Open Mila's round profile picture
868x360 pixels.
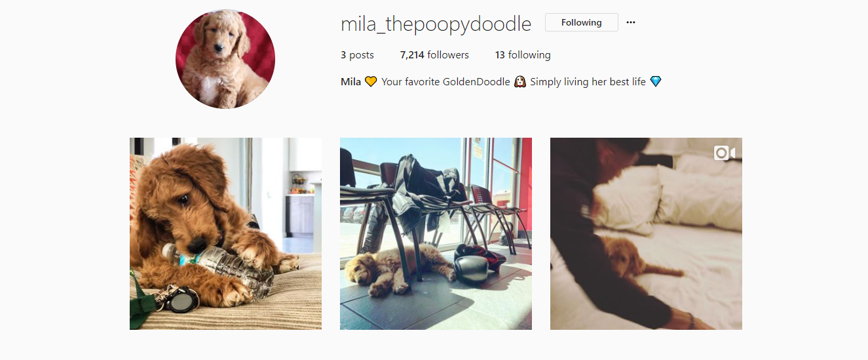coord(225,59)
